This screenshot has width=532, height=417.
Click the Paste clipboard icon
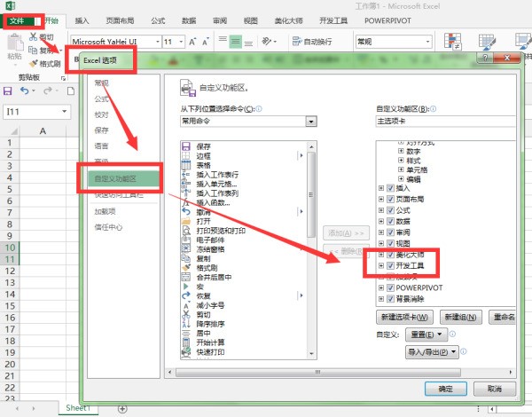15,43
